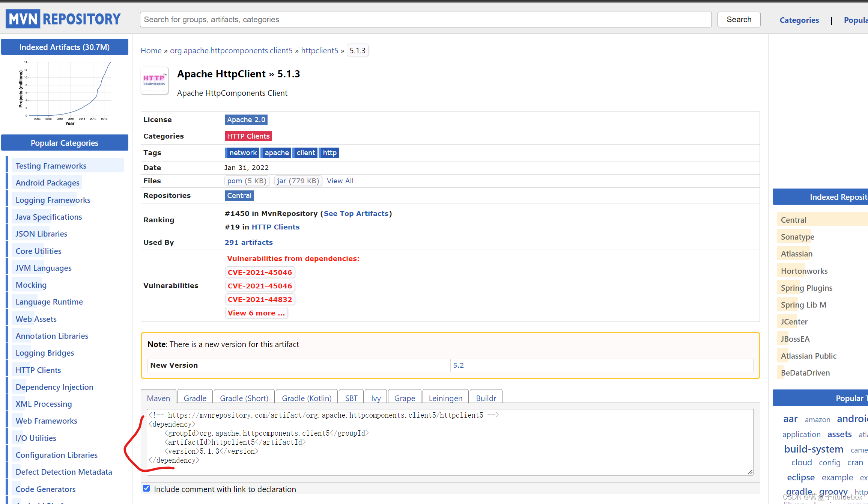The image size is (868, 504).
Task: Click the MVN Repository logo
Action: [x=64, y=19]
